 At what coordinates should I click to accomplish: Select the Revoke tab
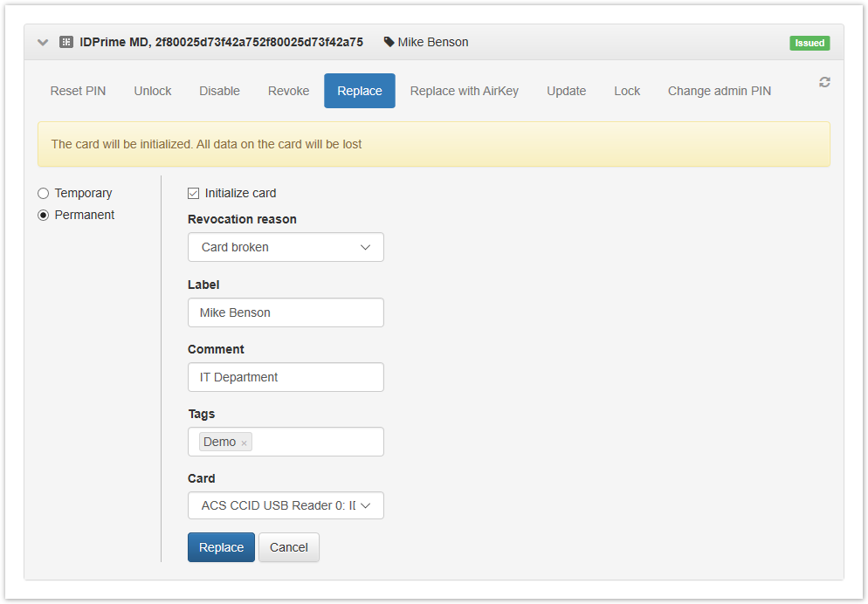288,91
